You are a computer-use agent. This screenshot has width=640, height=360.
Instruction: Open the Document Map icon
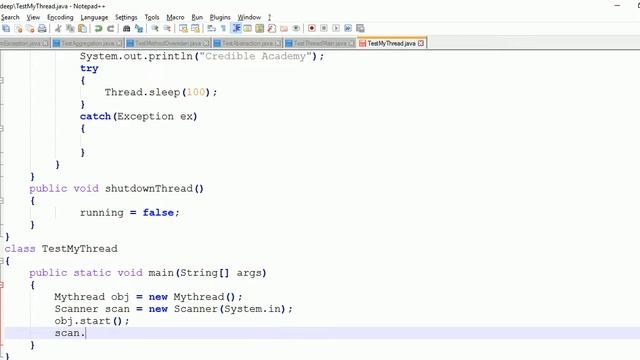259,28
